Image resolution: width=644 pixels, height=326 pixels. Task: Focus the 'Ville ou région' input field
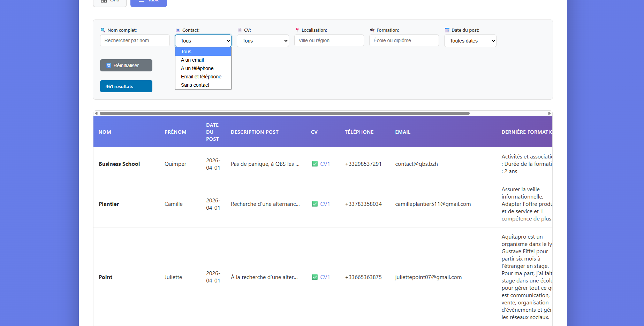[x=329, y=40]
